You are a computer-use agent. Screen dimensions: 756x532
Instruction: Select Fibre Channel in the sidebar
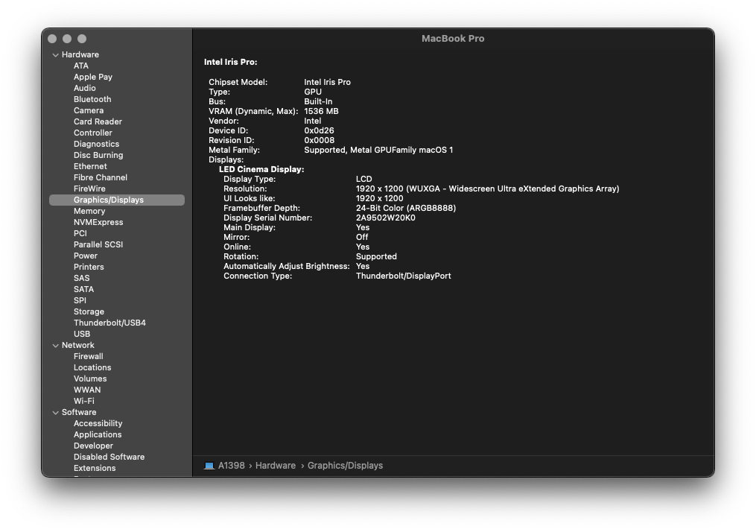coord(101,177)
